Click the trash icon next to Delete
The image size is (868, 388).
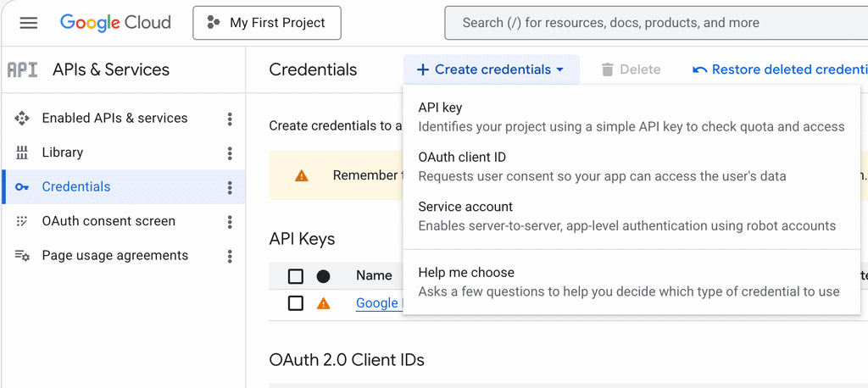[607, 69]
